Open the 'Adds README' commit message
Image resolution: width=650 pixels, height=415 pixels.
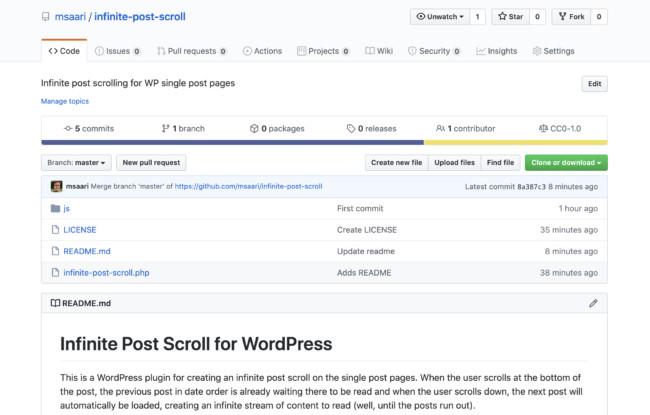tap(364, 273)
